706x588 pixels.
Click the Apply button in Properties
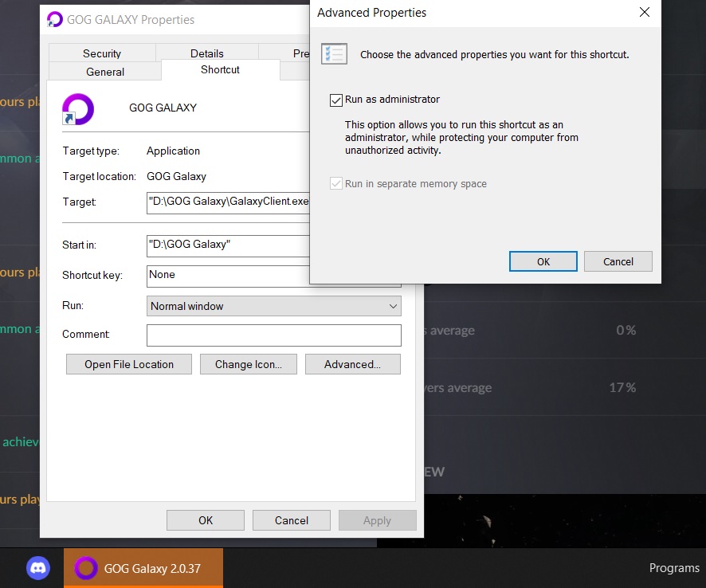(378, 520)
